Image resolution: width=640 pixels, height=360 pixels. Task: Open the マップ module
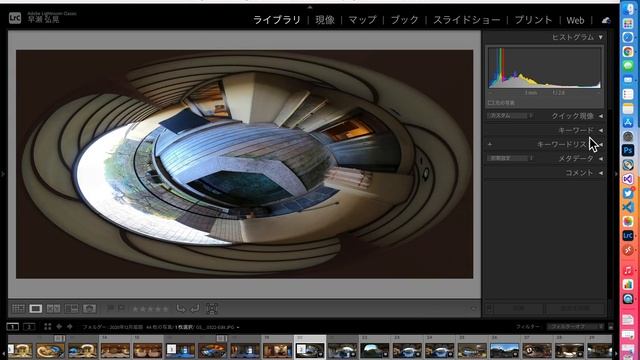coord(362,20)
